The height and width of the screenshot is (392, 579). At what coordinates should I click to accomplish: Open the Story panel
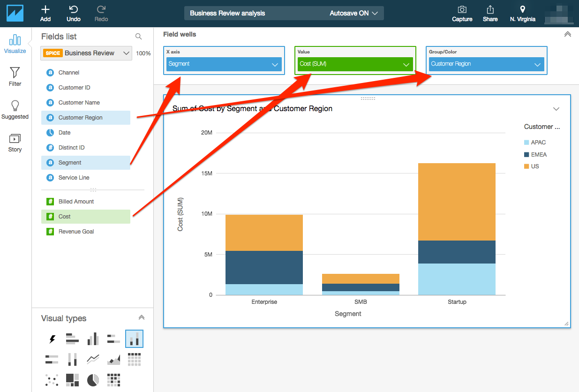[15, 142]
